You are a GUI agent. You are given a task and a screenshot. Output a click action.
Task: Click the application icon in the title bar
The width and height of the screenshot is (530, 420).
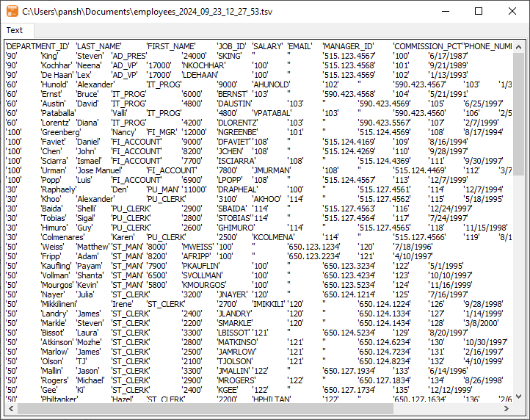(12, 12)
